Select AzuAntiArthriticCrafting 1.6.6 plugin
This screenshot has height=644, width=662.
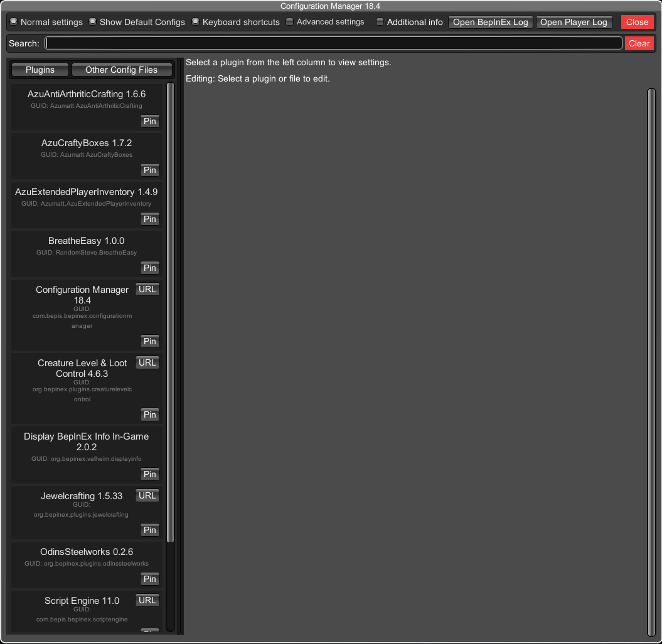pyautogui.click(x=87, y=94)
